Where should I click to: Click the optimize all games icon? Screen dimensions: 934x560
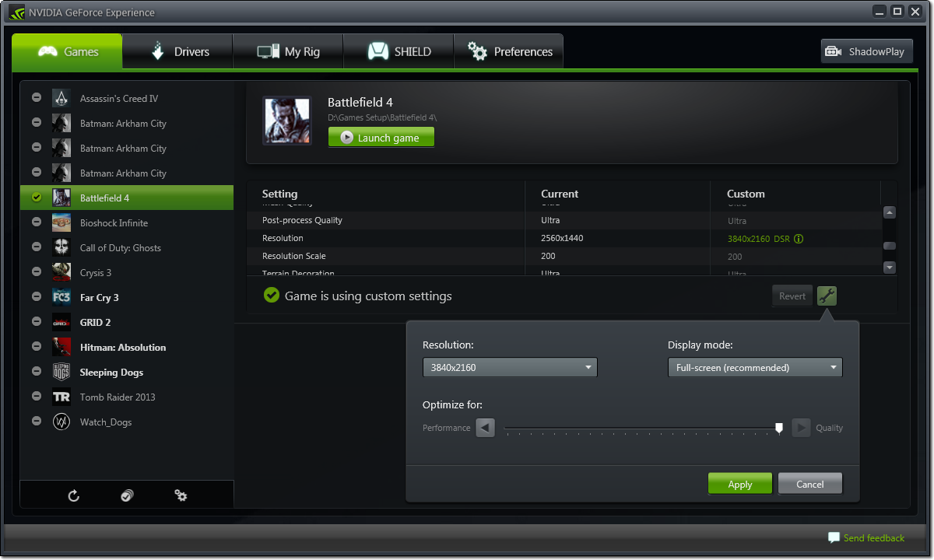coord(128,495)
